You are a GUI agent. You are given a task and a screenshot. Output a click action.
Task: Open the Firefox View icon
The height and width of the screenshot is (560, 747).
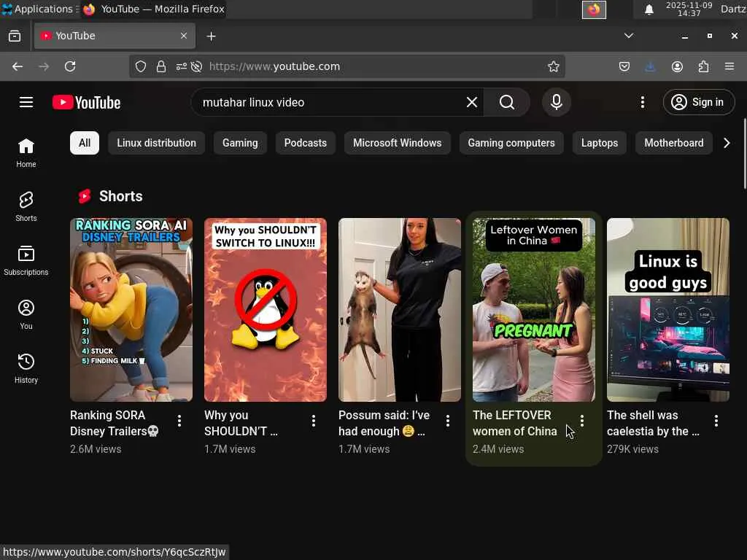pyautogui.click(x=15, y=36)
